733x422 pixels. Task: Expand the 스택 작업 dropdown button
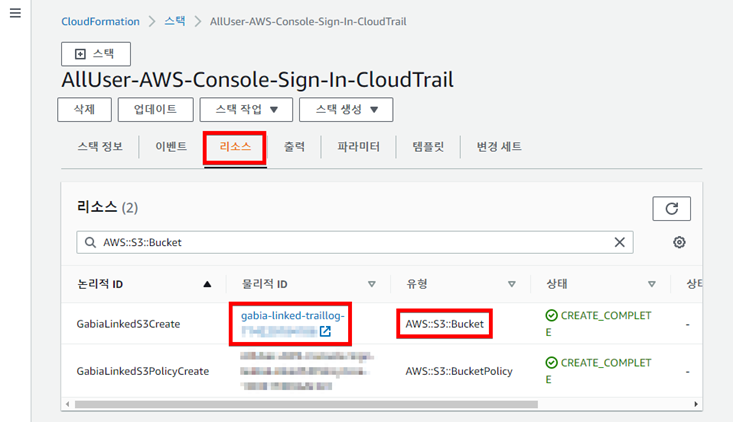[246, 109]
